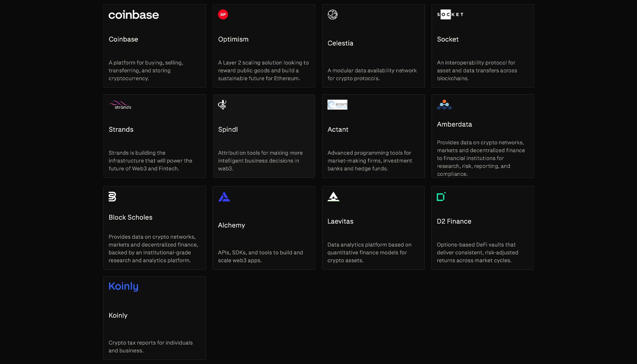Select the Block Scholes logo icon

(x=112, y=197)
